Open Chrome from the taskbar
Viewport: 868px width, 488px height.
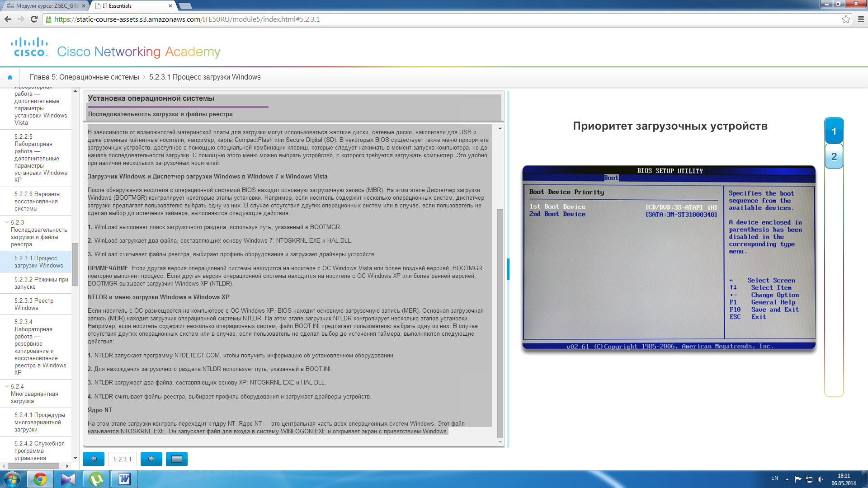[x=40, y=479]
